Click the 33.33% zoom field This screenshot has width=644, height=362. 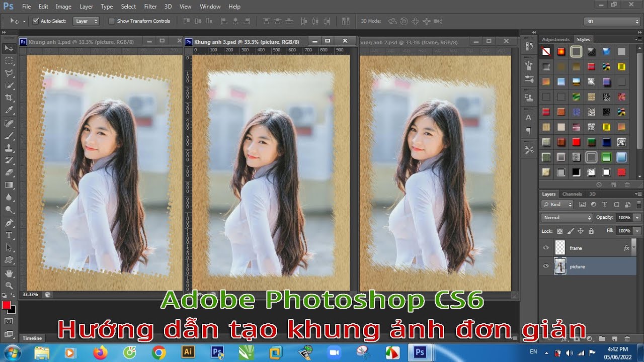pos(30,295)
